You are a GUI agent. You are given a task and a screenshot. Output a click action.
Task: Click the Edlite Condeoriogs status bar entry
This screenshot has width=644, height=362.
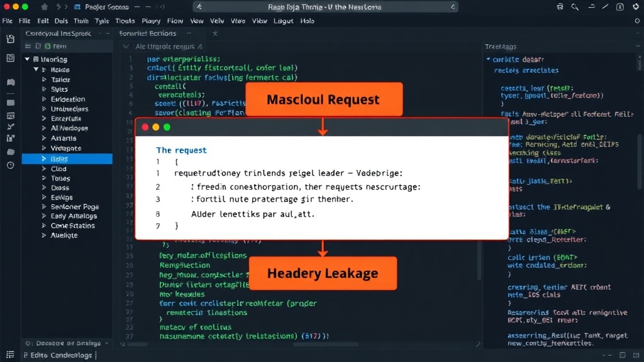click(x=61, y=355)
